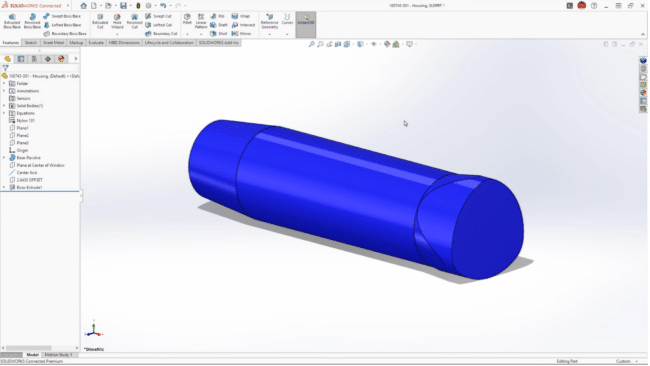Switch to the Features tab
Viewport: 650px width, 366px height.
coord(11,43)
